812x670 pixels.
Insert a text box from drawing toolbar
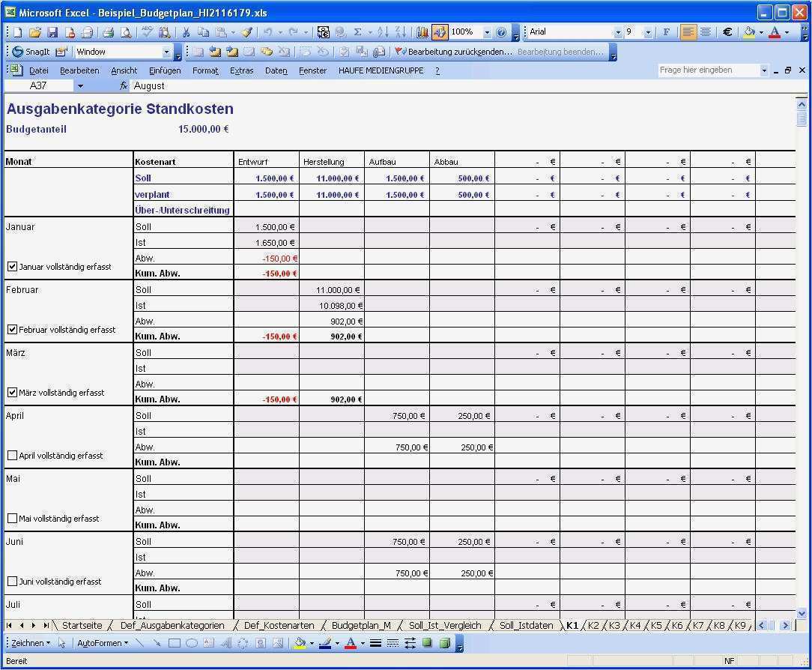[x=209, y=643]
